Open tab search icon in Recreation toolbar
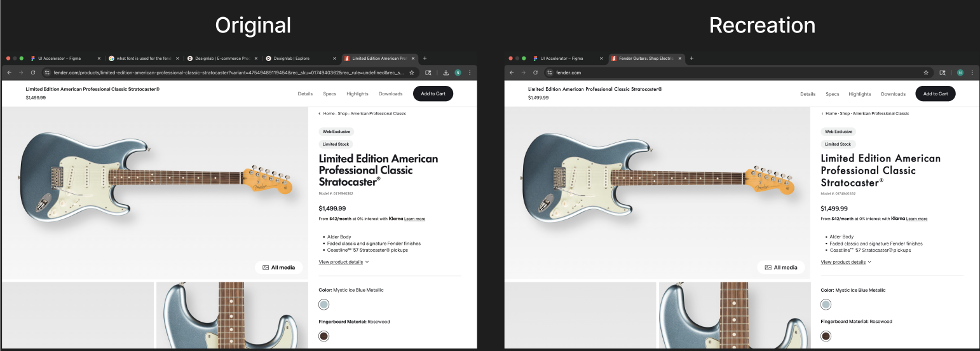980x351 pixels. (x=943, y=72)
